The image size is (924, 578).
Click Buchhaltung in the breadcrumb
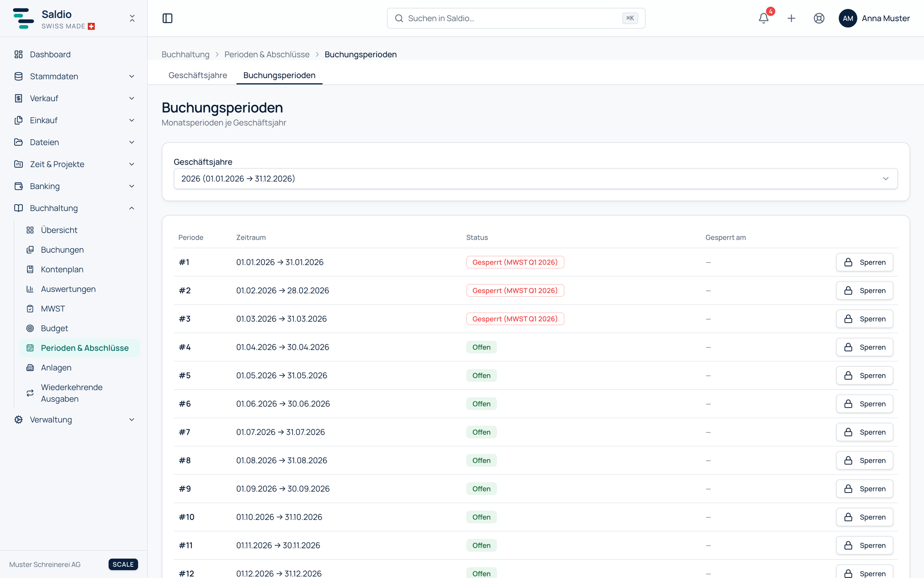coord(185,54)
